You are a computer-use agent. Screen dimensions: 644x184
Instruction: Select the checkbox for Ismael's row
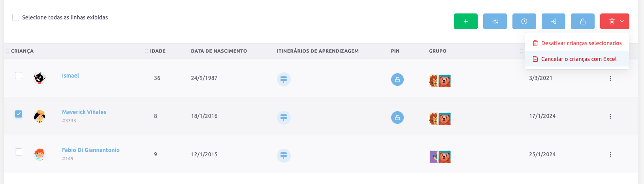[19, 76]
